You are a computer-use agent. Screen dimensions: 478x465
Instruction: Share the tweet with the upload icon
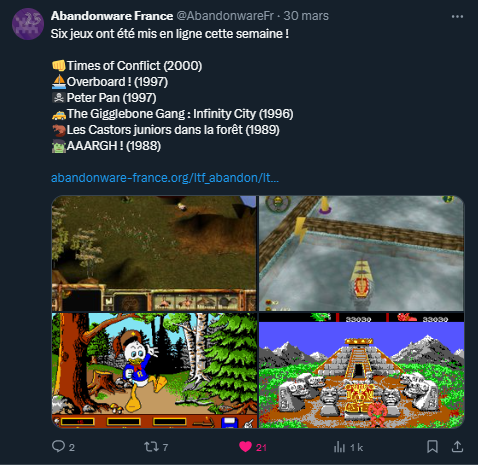pyautogui.click(x=458, y=446)
